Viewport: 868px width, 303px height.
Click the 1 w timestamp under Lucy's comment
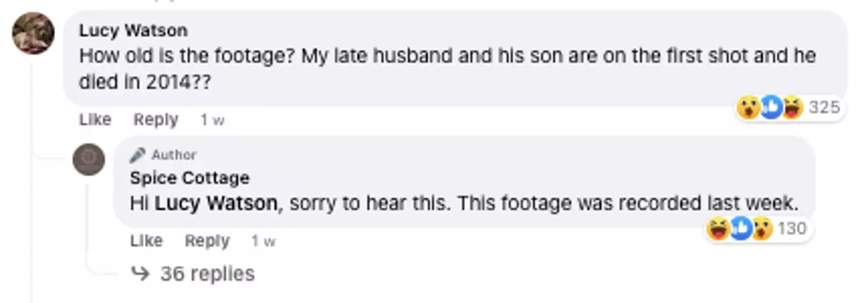click(x=212, y=120)
